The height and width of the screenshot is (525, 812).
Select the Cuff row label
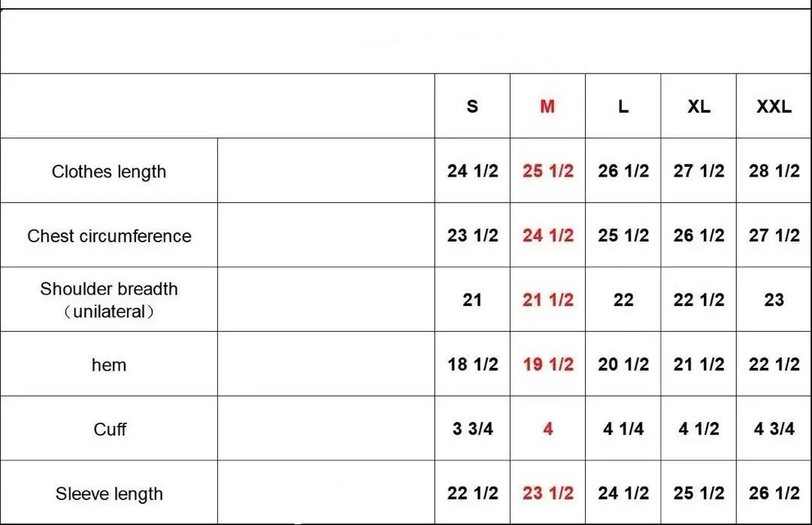[110, 429]
